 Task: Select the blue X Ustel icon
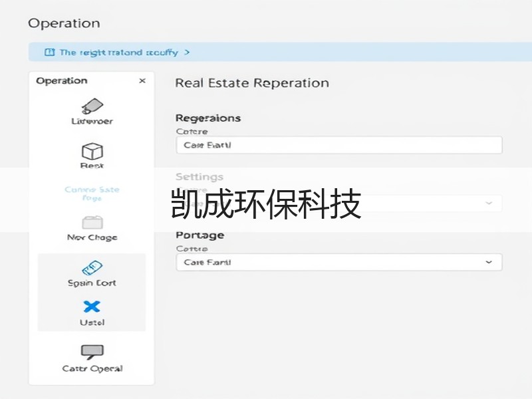click(x=92, y=307)
